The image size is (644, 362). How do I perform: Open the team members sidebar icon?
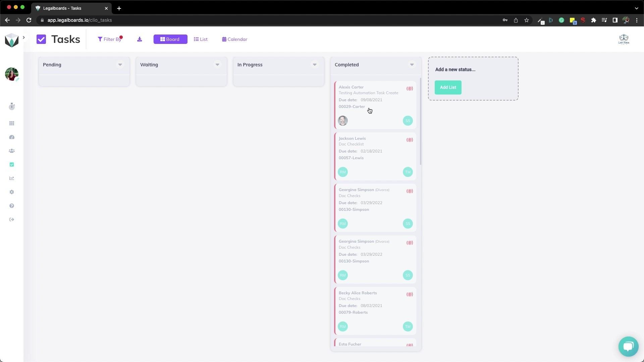click(12, 151)
